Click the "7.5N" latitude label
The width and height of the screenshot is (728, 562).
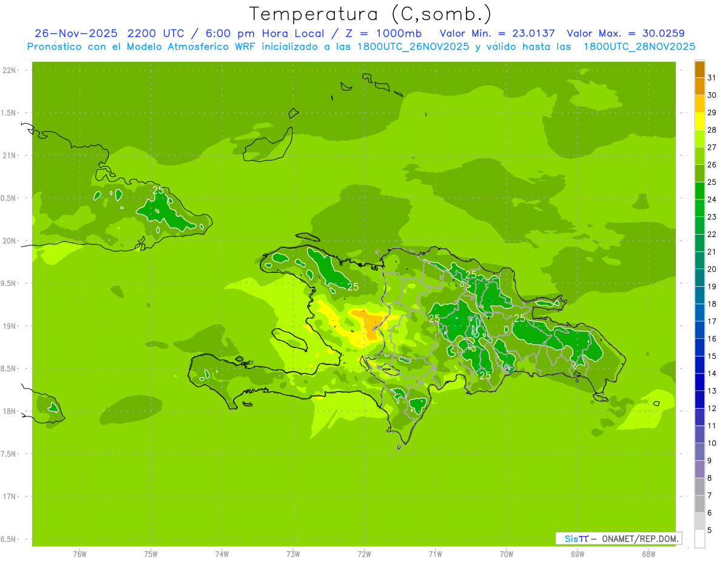pyautogui.click(x=9, y=454)
